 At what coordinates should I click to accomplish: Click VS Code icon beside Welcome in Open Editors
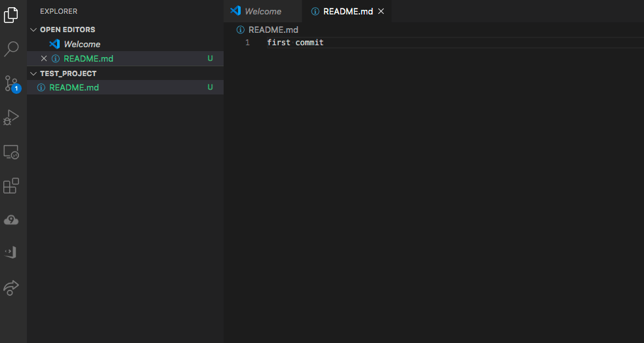[x=54, y=44]
